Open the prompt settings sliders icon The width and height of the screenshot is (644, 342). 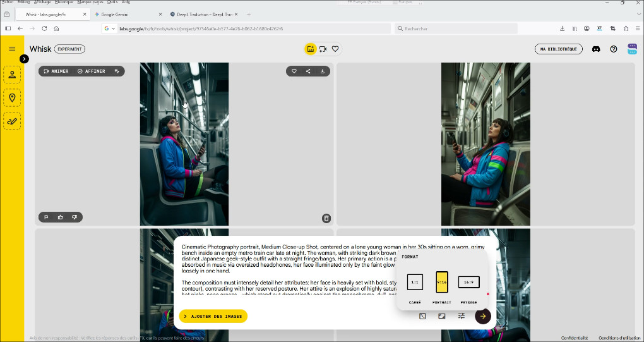[462, 316]
